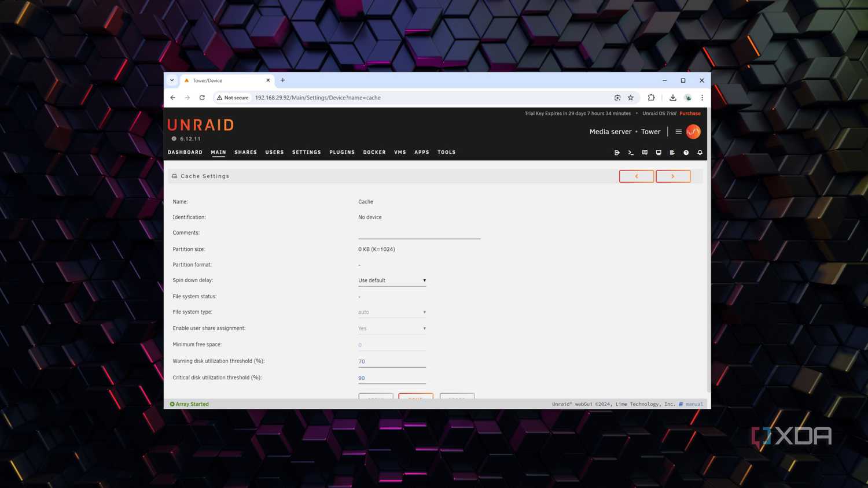The image size is (868, 488).
Task: Click the version info icon beside 6.12.11
Action: (x=174, y=139)
